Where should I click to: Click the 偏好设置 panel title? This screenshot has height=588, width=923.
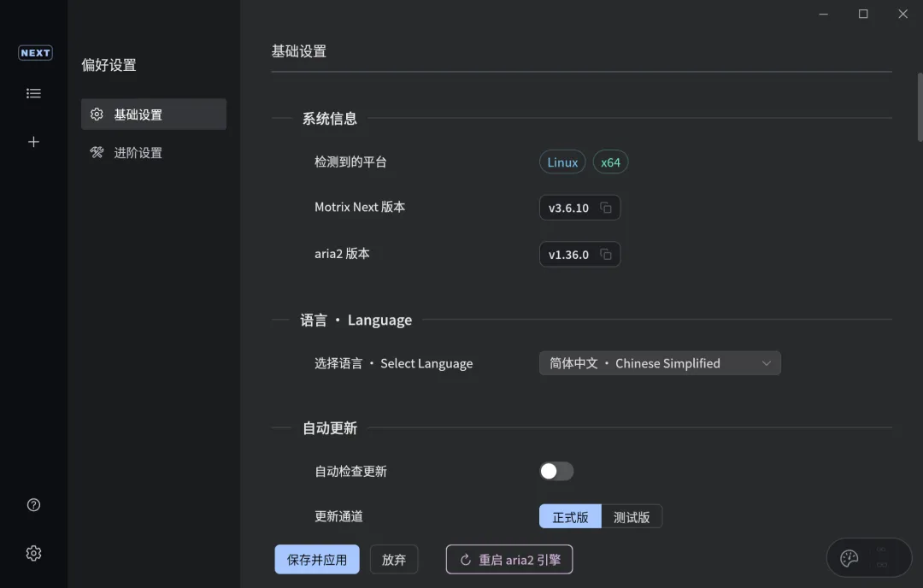click(109, 65)
